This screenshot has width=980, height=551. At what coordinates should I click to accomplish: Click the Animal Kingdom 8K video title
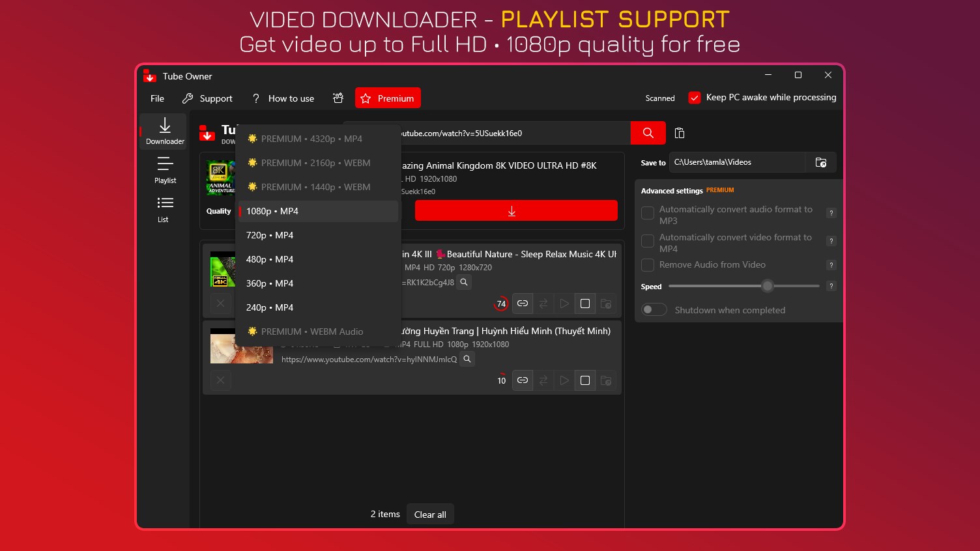pyautogui.click(x=498, y=165)
